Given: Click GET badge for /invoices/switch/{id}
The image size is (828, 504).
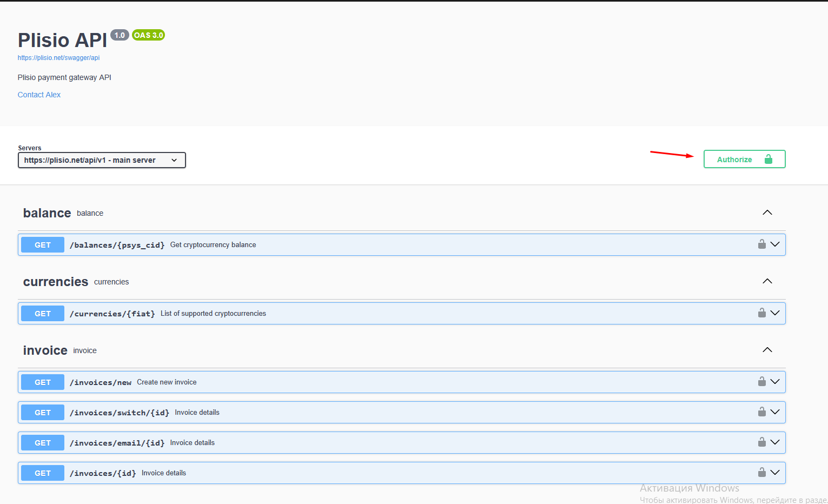Looking at the screenshot, I should pos(43,413).
